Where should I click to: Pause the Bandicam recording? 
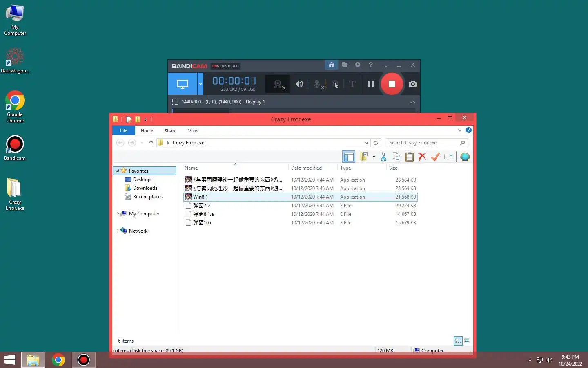[x=371, y=84]
